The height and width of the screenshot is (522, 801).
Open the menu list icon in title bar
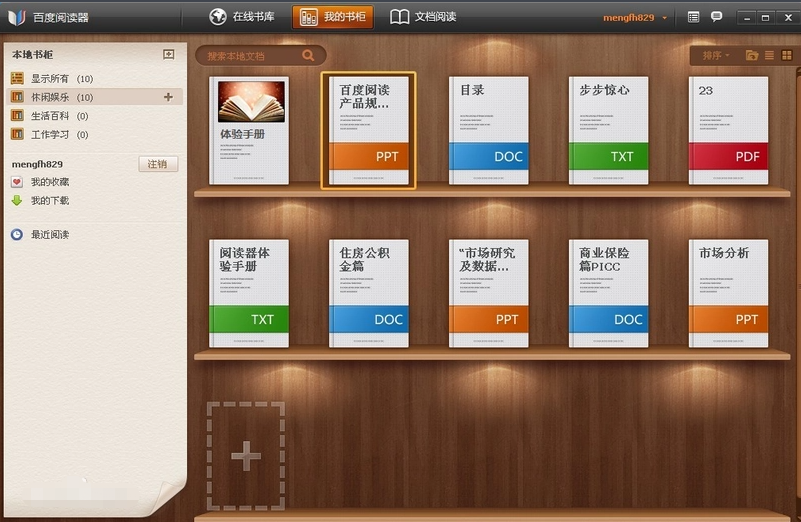[694, 17]
